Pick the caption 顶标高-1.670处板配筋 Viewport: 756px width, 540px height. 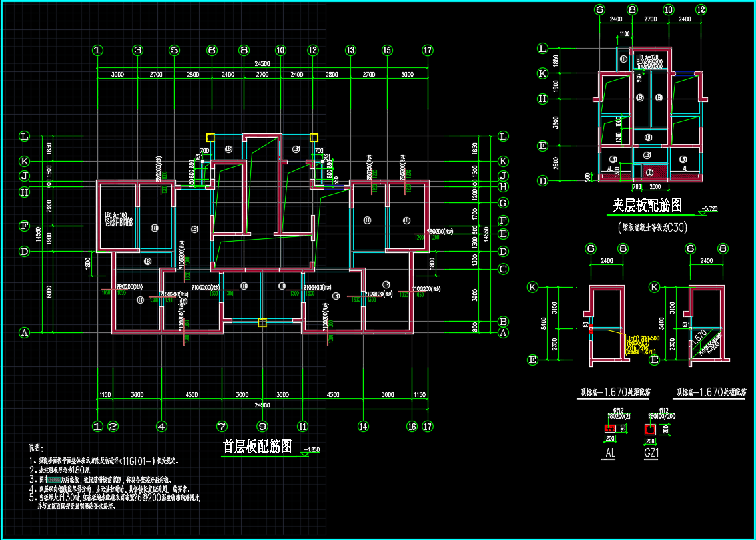pyautogui.click(x=711, y=392)
